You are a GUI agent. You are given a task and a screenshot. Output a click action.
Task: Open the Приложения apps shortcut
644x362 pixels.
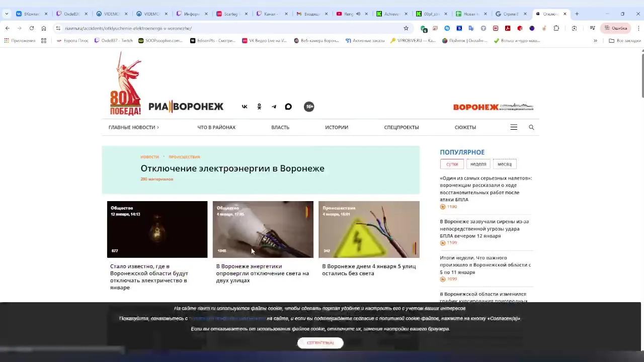click(20, 41)
